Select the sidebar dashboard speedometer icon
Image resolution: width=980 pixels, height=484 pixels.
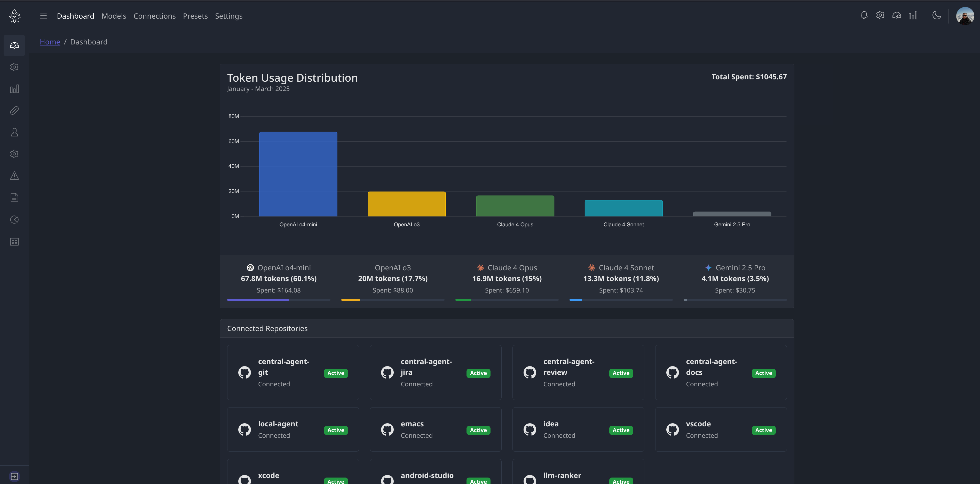pyautogui.click(x=14, y=45)
